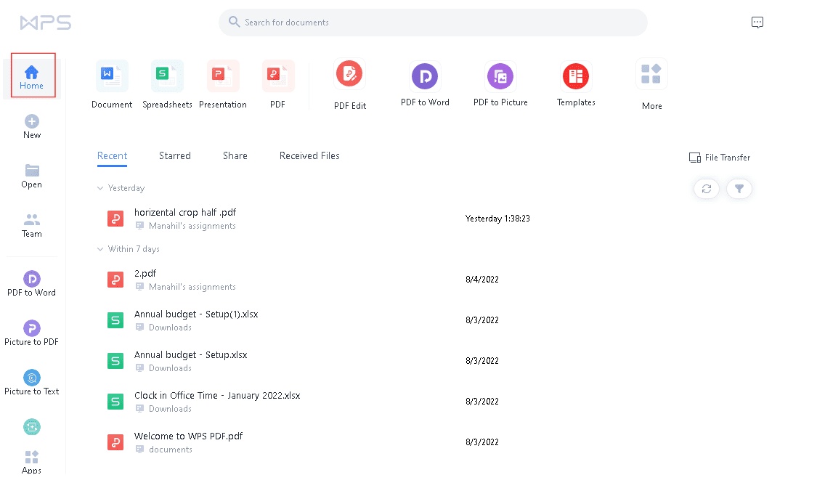Click the refresh list icon
Image resolution: width=817 pixels, height=504 pixels.
(706, 189)
